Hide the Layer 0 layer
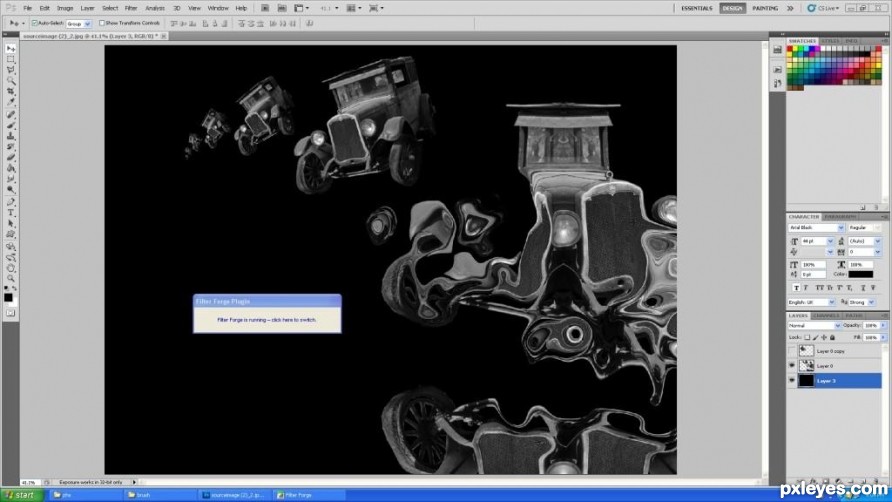Image resolution: width=892 pixels, height=502 pixels. (x=792, y=365)
